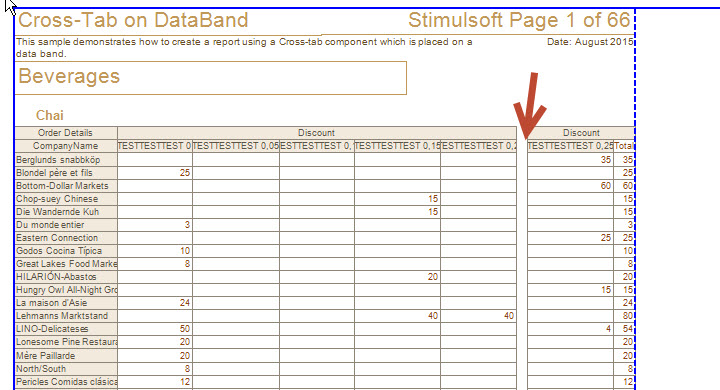The width and height of the screenshot is (720, 390).
Task: Click value 24 in La maison d'Asie row, first discount column
Action: pos(185,303)
